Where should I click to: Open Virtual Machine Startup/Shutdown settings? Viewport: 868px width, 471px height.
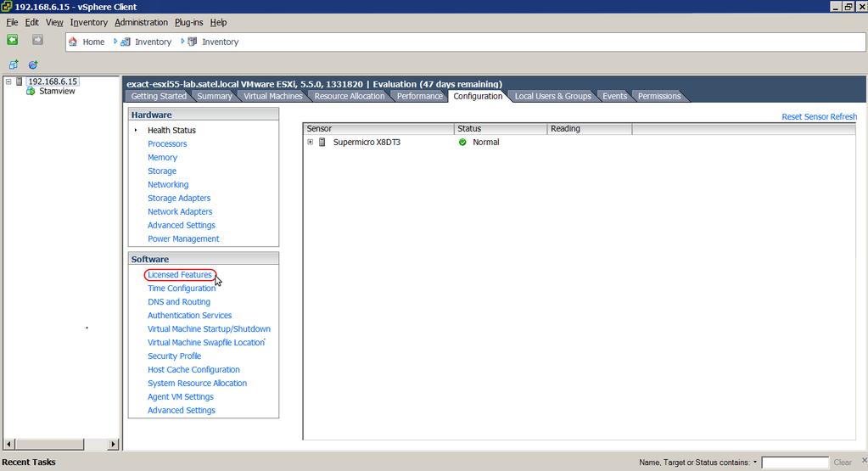click(209, 328)
